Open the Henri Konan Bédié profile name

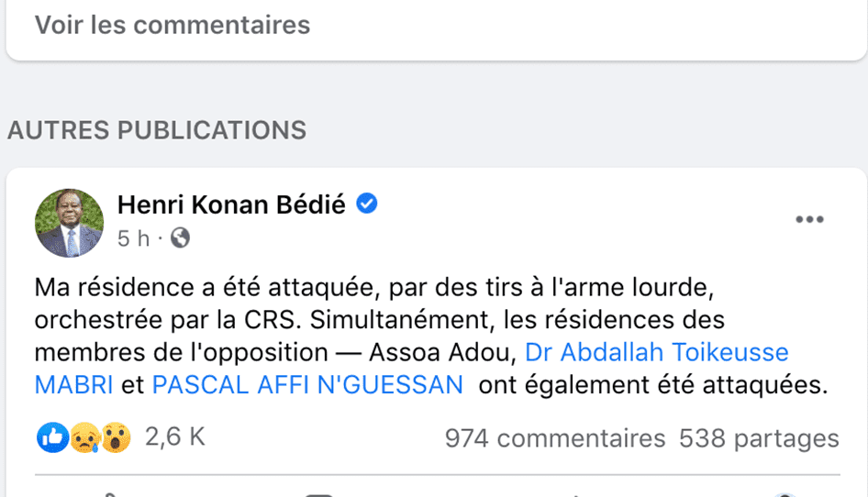coord(231,204)
